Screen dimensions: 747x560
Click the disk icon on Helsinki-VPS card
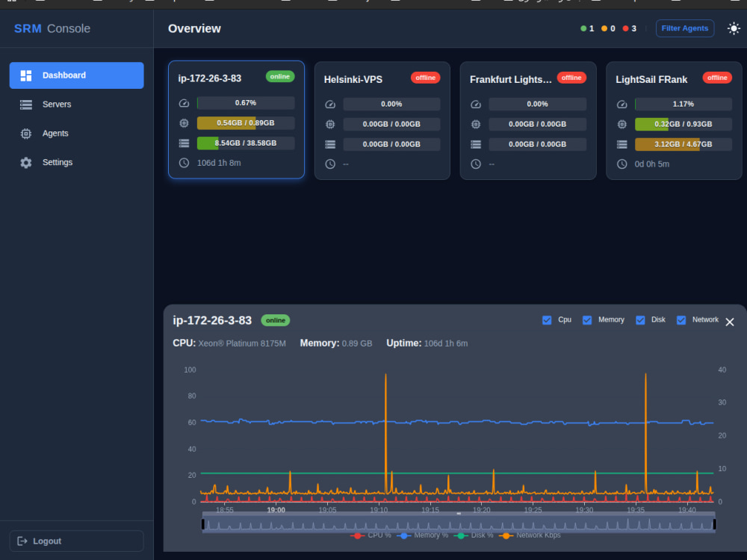tap(330, 144)
